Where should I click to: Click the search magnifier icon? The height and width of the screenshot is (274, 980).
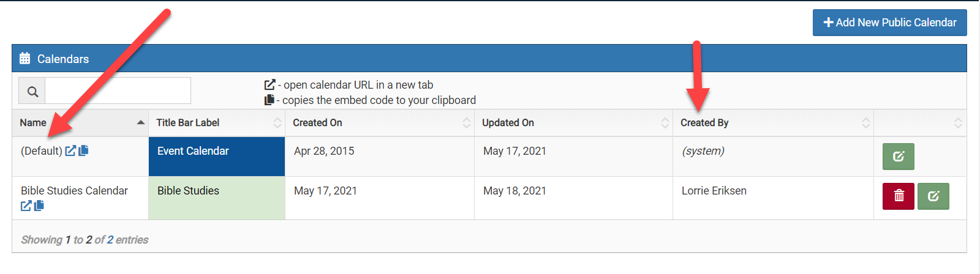(32, 91)
